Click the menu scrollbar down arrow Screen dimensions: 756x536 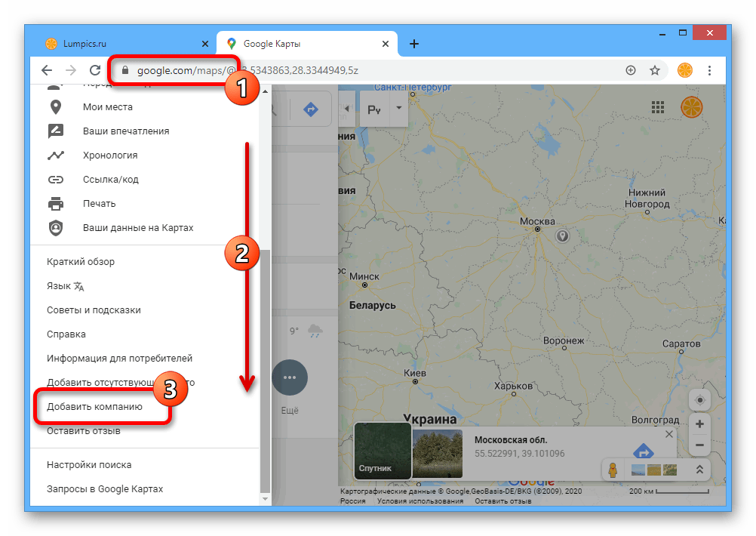(x=265, y=499)
